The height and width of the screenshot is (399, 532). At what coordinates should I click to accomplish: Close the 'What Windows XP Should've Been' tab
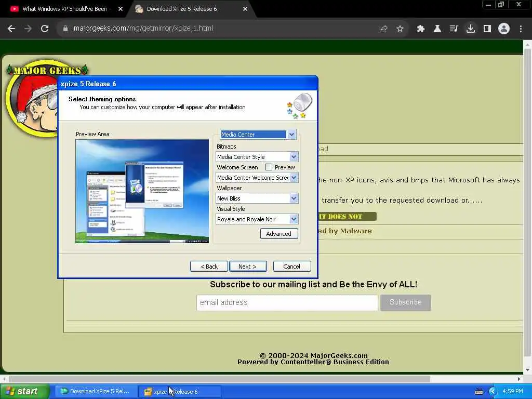tap(120, 9)
